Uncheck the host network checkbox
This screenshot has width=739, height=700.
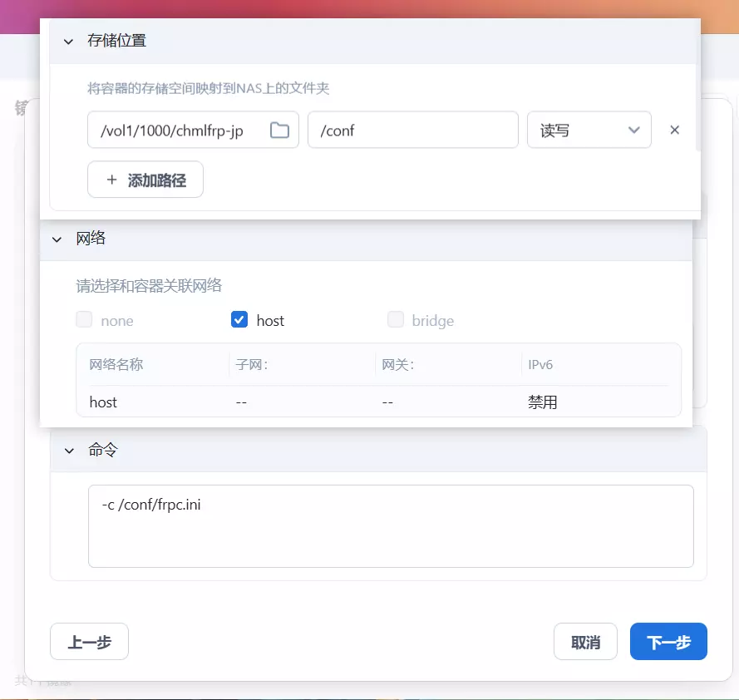[239, 319]
